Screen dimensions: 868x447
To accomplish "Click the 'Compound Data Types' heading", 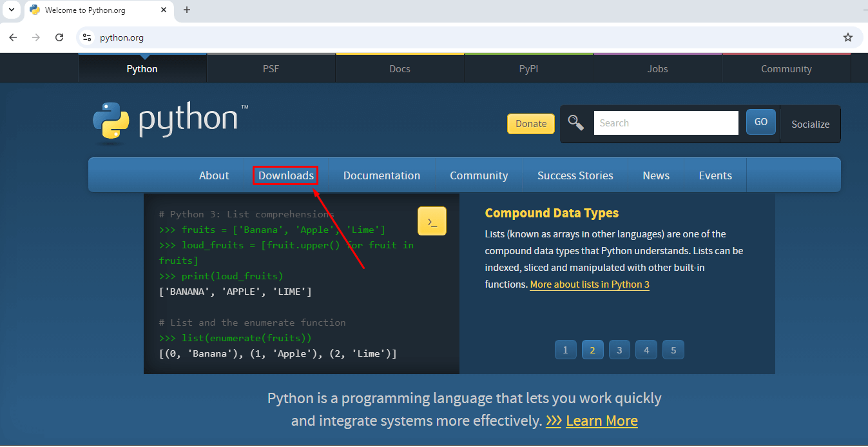I will pos(552,213).
